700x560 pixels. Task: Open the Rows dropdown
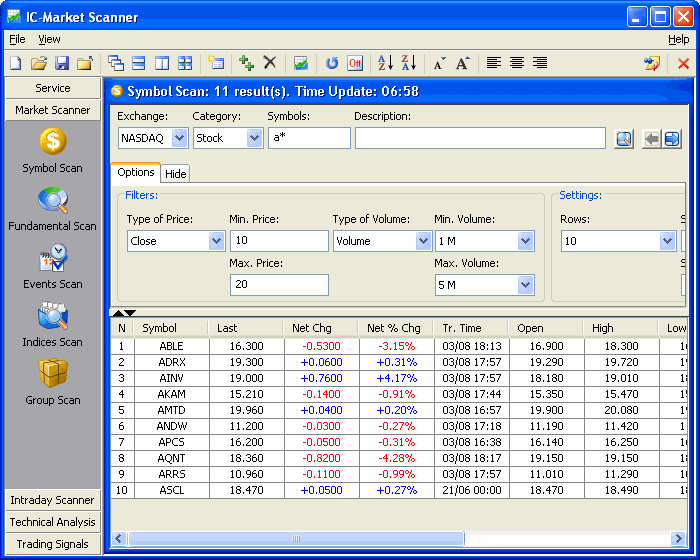coord(667,241)
